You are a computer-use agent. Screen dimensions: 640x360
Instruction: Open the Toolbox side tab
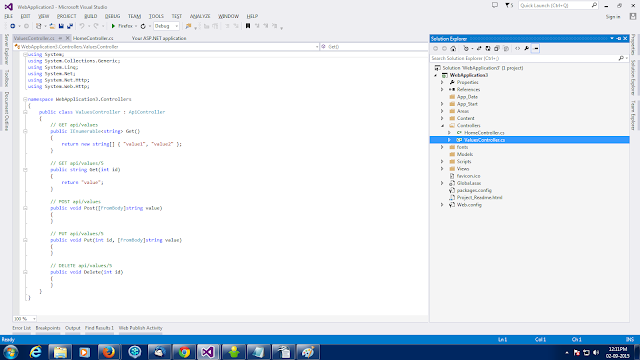(7, 78)
